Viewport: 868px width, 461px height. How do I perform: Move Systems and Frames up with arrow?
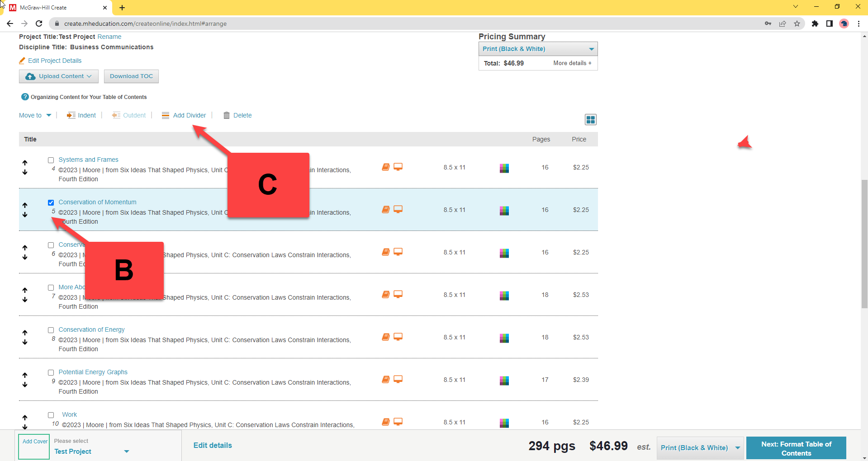(25, 163)
